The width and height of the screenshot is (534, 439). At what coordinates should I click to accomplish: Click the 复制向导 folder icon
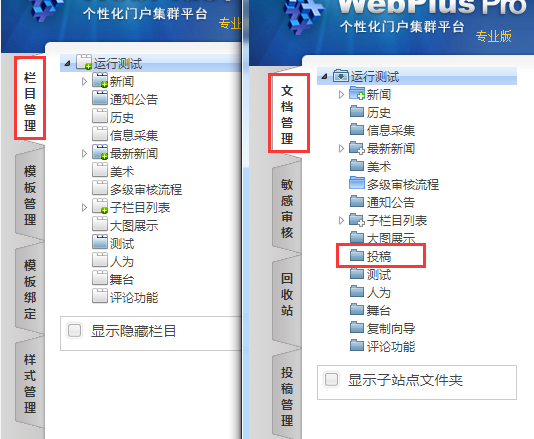tap(357, 328)
